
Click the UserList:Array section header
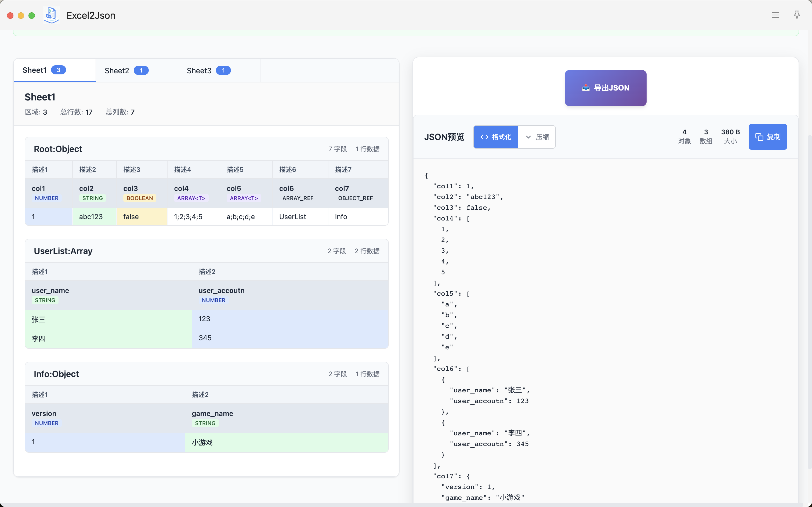[63, 251]
